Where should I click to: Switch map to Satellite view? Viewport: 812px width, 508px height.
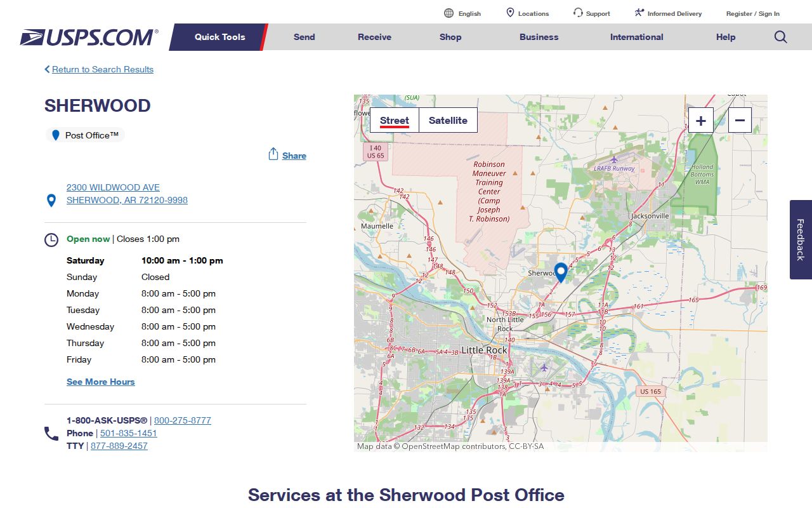point(448,120)
